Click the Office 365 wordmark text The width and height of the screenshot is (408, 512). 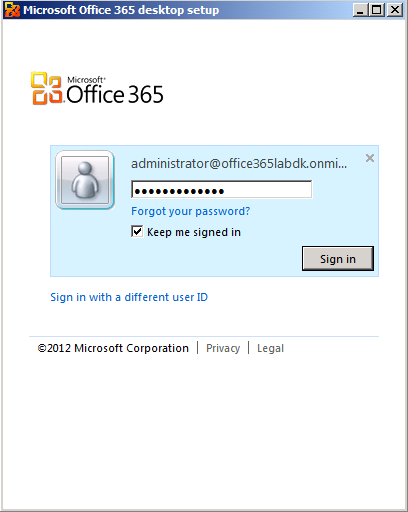(x=115, y=94)
